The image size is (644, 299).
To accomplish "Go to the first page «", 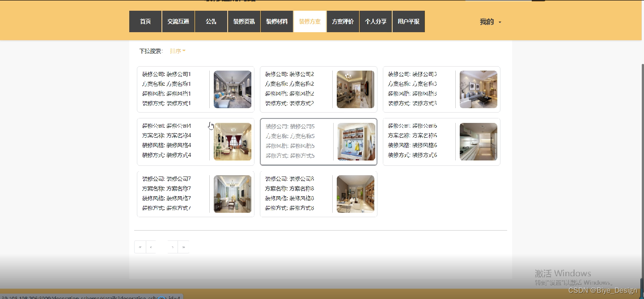I will coord(140,247).
